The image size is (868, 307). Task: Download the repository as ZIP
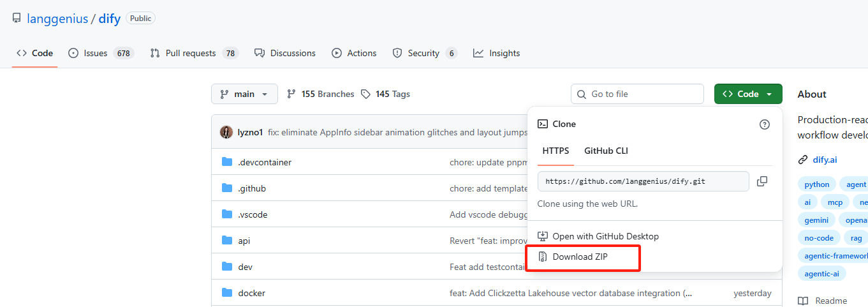click(x=580, y=257)
